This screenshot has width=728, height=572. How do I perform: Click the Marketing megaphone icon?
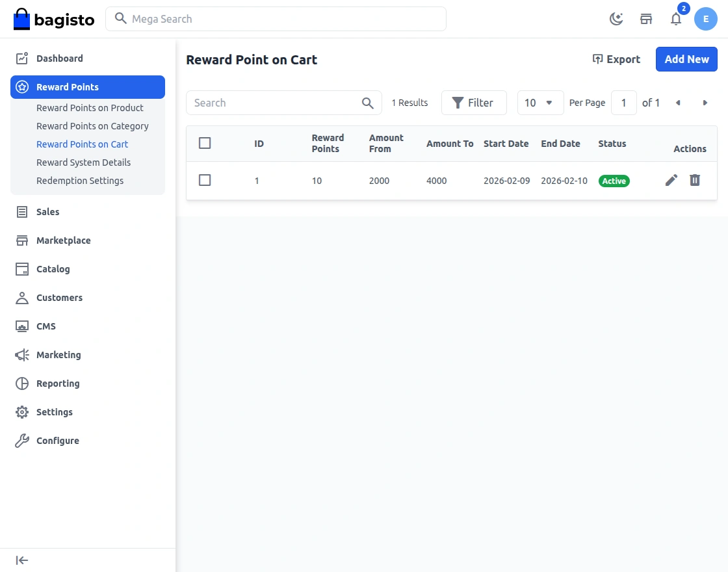point(22,355)
